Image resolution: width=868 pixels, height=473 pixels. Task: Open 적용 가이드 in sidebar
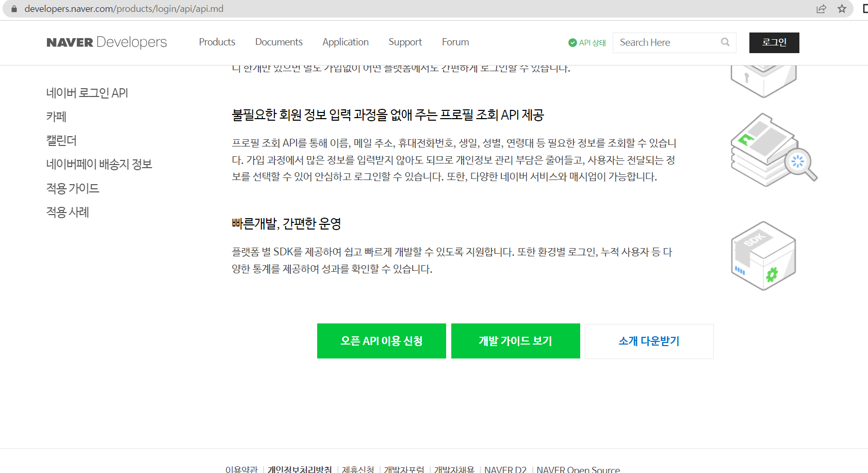tap(73, 188)
